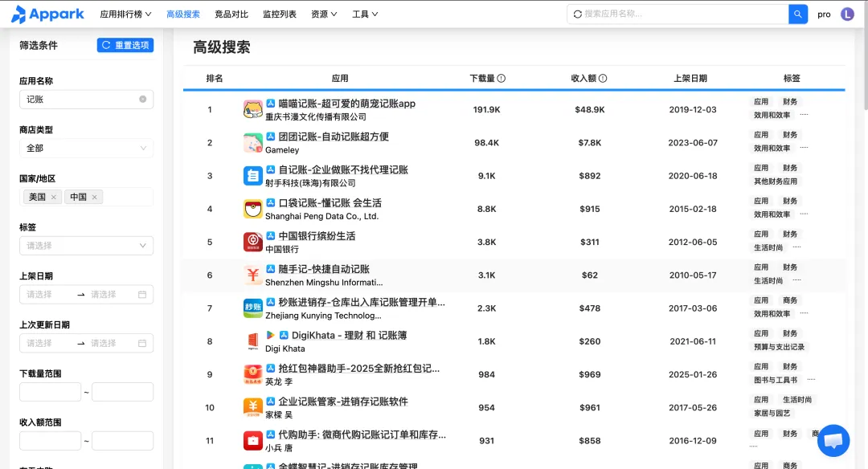Click the Google Play icon beside DigiKhata
Viewport: 868px width, 469px height.
(270, 335)
